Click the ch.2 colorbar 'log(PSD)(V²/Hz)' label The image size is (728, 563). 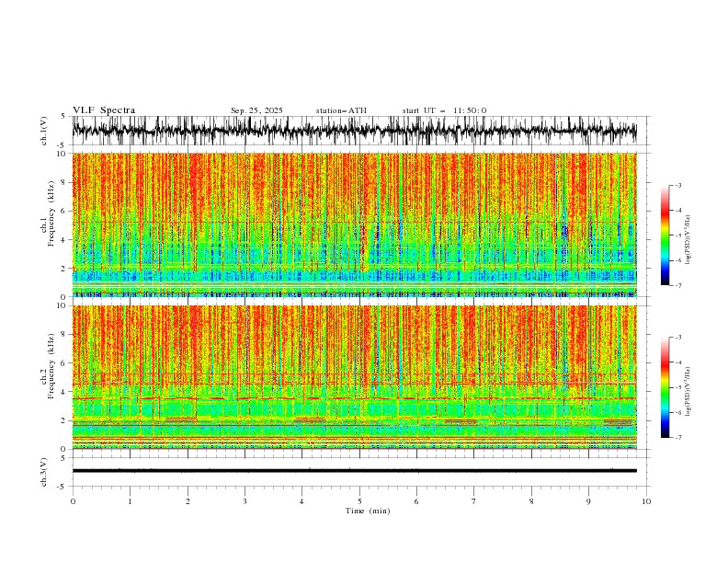(688, 392)
